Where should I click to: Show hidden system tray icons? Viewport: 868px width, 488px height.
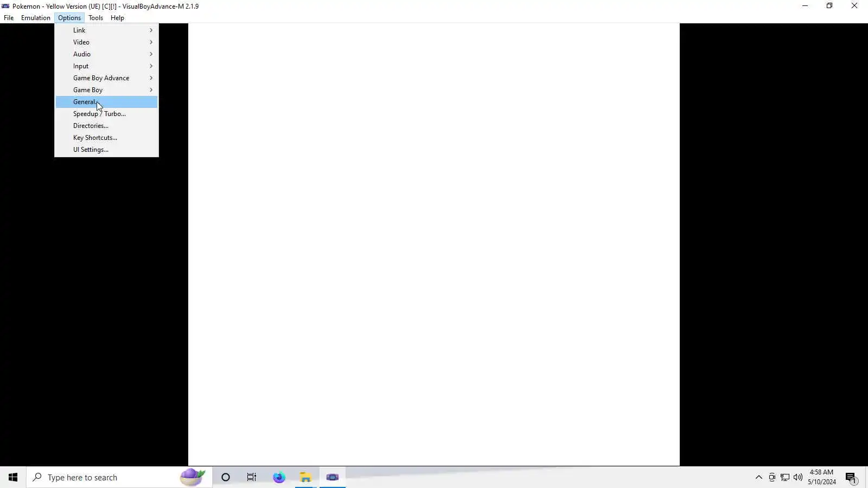tap(759, 477)
